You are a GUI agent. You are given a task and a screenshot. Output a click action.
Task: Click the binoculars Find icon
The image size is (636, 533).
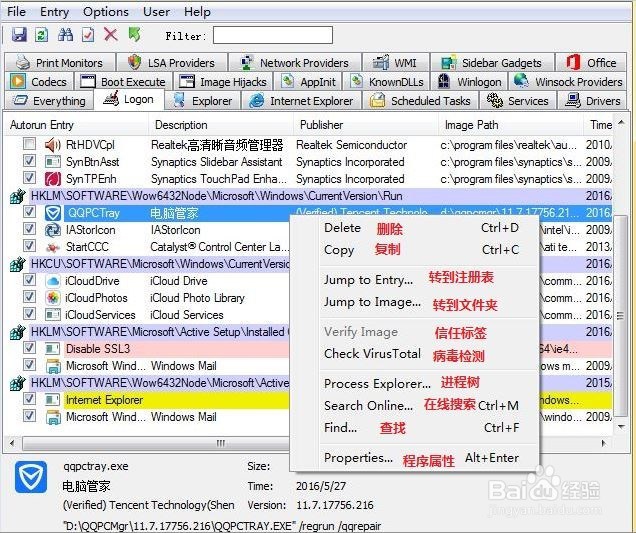point(65,35)
